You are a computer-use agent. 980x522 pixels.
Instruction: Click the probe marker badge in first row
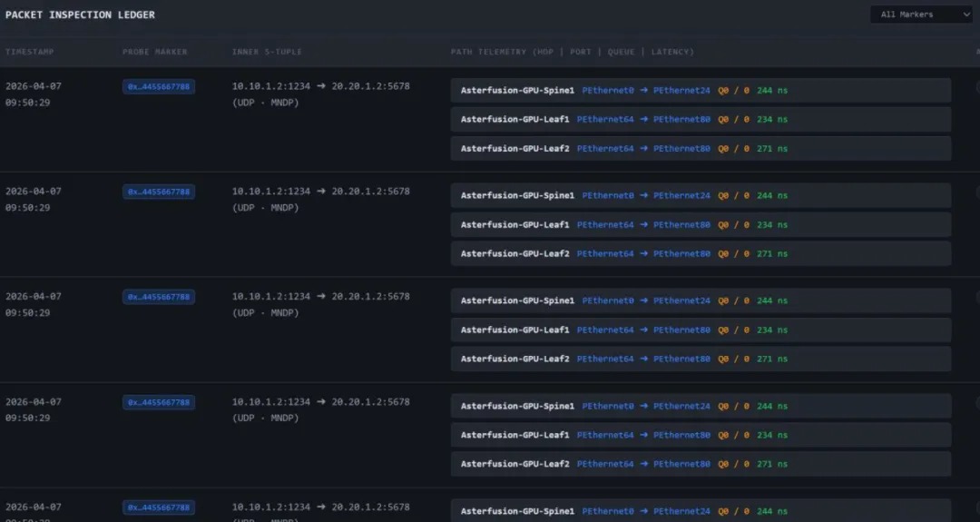pos(159,87)
